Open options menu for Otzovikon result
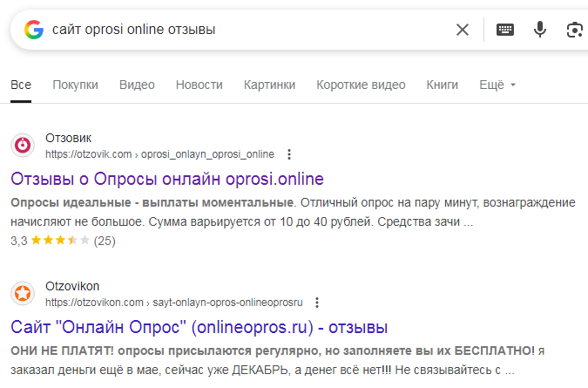Image resolution: width=588 pixels, height=388 pixels. 317,303
